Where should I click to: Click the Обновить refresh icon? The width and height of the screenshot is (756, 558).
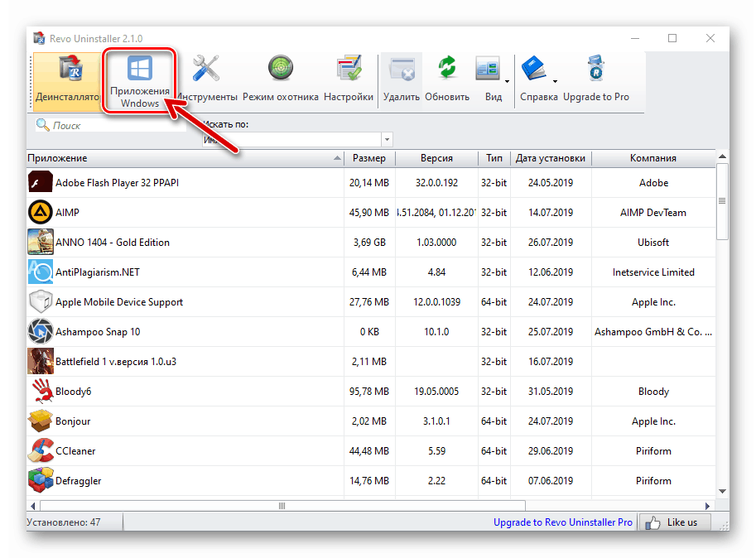(447, 67)
